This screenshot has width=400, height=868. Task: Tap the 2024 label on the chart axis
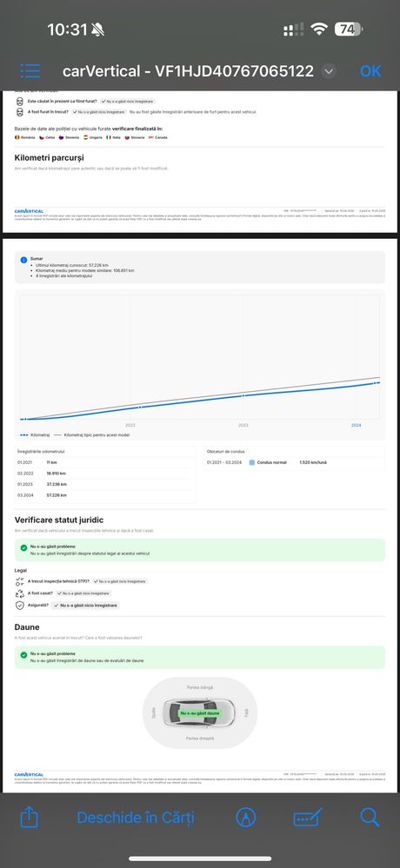[x=357, y=425]
